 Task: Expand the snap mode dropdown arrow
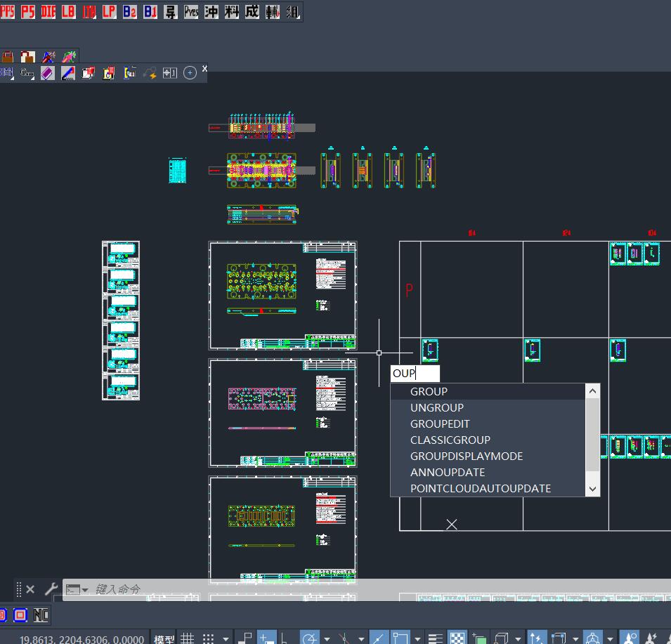(x=226, y=639)
